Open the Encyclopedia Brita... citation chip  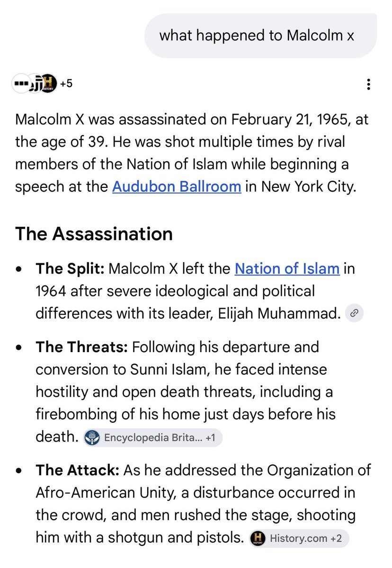tap(152, 437)
